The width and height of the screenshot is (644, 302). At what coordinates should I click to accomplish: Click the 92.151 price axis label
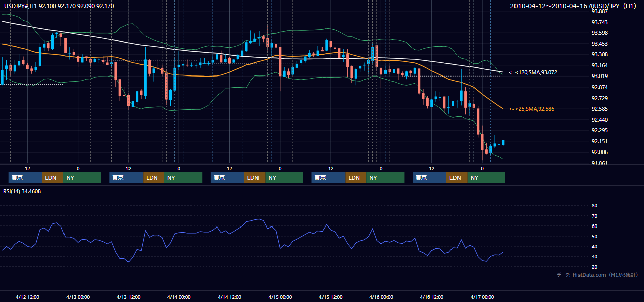[599, 141]
